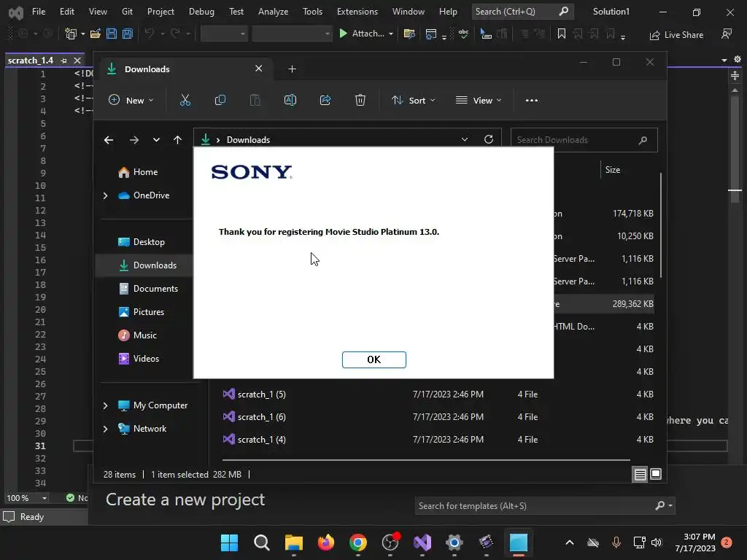This screenshot has height=560, width=747.
Task: Close the Downloads tab in File Explorer
Action: (x=259, y=69)
